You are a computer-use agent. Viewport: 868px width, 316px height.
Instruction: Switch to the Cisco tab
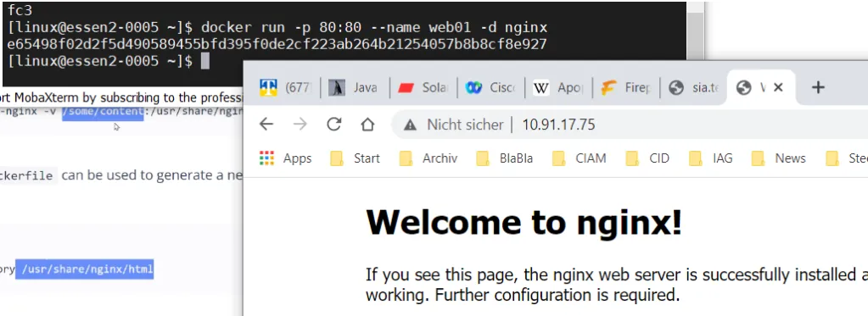(x=491, y=87)
